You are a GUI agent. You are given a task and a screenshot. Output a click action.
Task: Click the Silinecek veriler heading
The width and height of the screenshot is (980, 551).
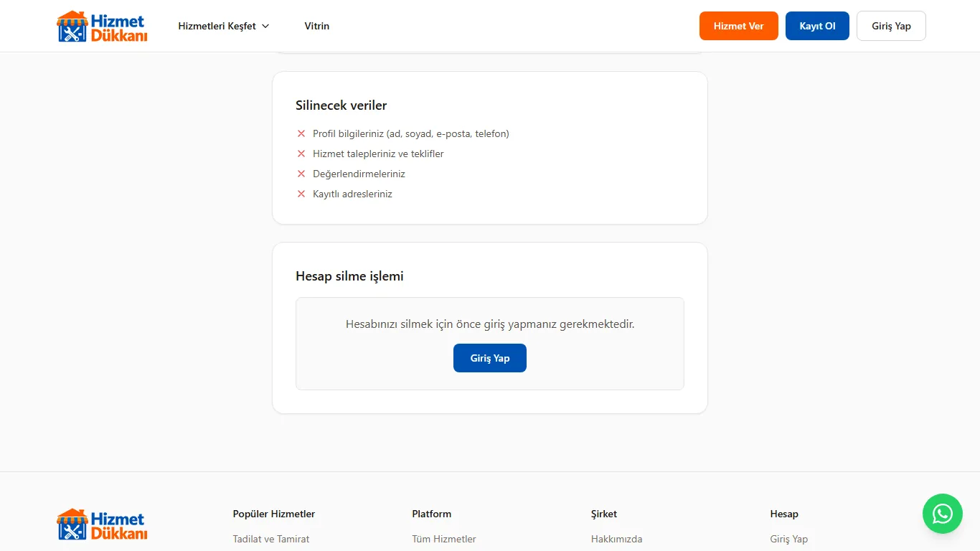[341, 105]
